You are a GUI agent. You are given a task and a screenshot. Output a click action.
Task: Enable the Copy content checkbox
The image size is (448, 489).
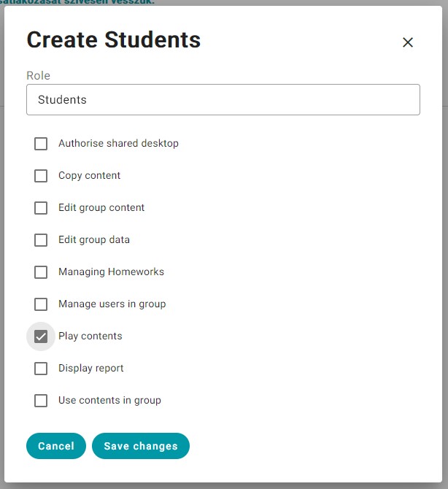(42, 176)
